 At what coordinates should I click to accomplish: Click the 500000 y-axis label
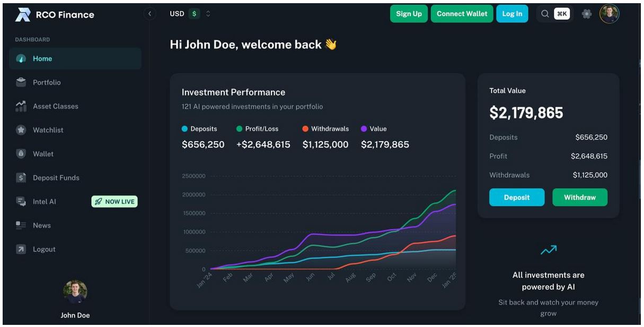pyautogui.click(x=195, y=251)
